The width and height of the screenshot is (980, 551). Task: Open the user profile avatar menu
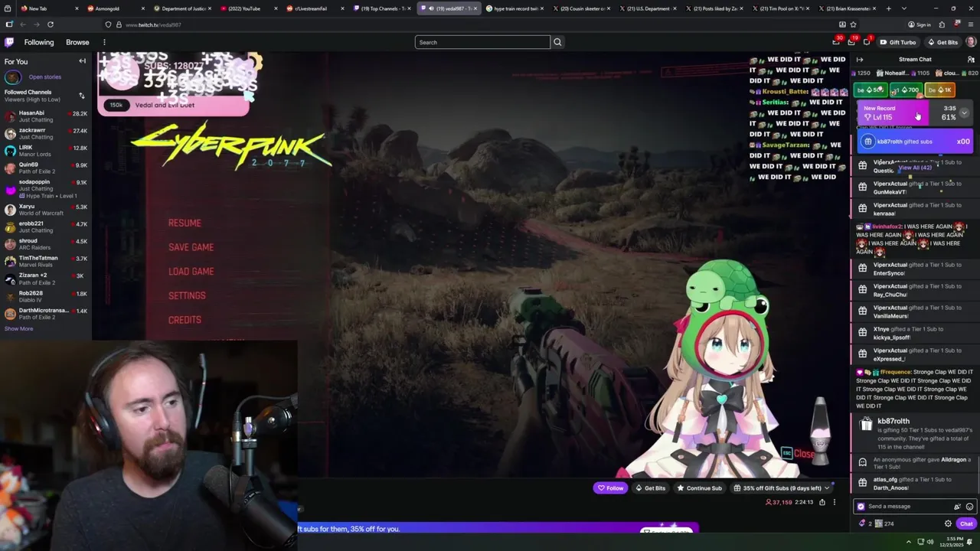[970, 42]
